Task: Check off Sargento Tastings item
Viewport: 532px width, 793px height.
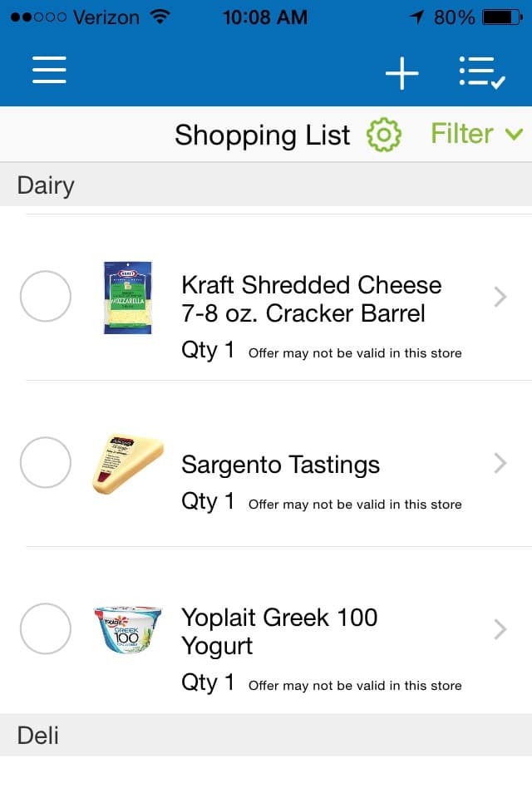Action: coord(46,462)
